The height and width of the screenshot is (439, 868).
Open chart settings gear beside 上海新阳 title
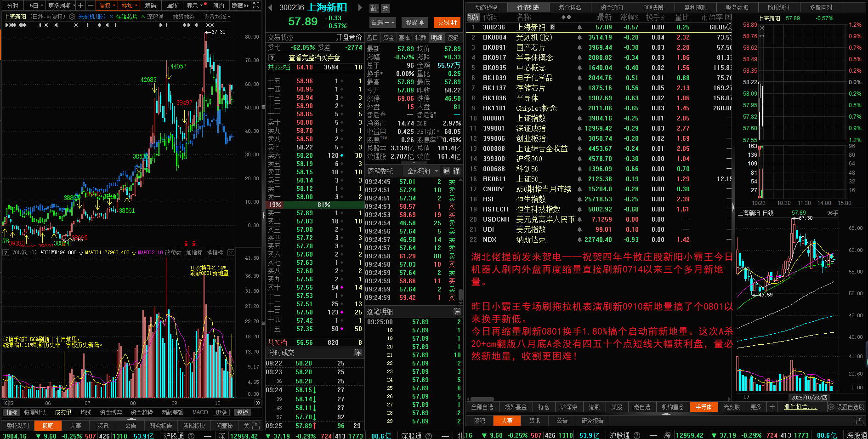(x=72, y=17)
